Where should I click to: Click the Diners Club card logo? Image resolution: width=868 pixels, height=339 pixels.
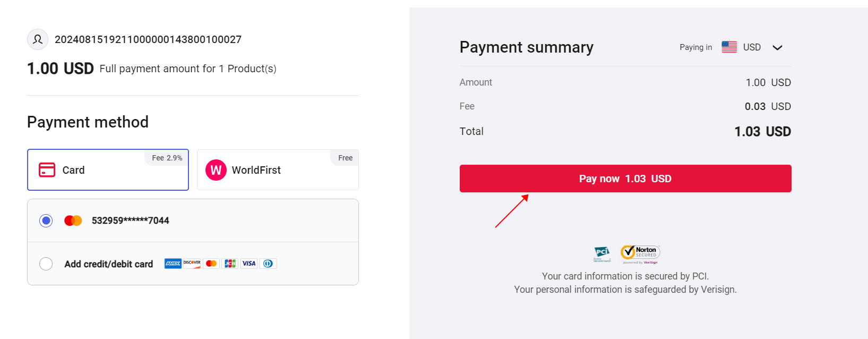point(268,264)
